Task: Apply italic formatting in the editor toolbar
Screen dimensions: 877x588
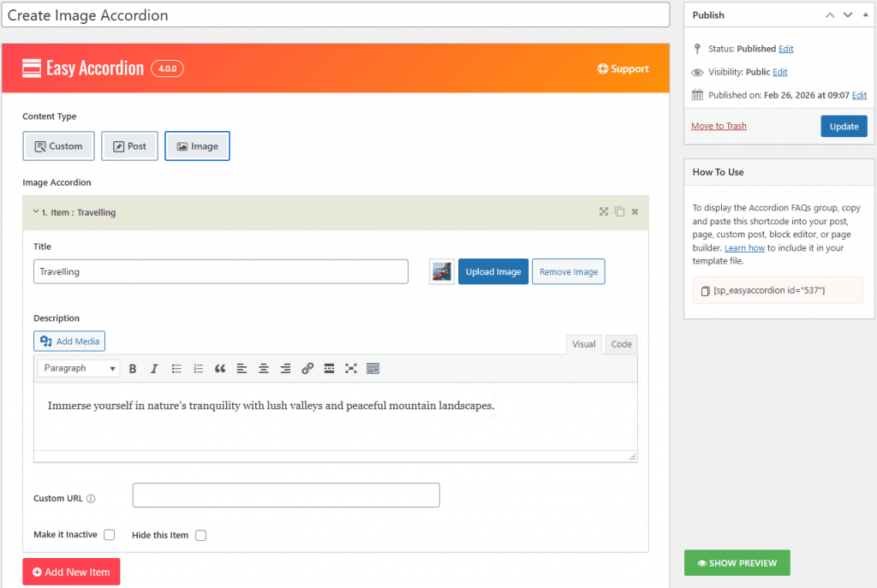Action: click(x=154, y=369)
